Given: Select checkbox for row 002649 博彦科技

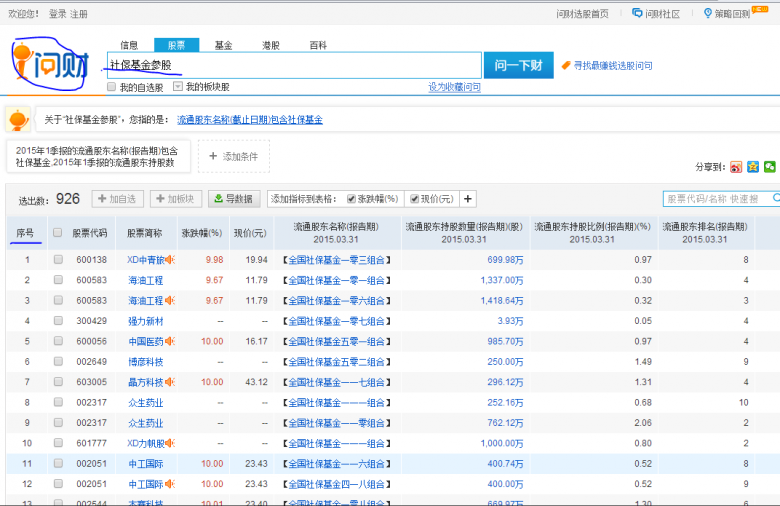Looking at the screenshot, I should (x=58, y=361).
